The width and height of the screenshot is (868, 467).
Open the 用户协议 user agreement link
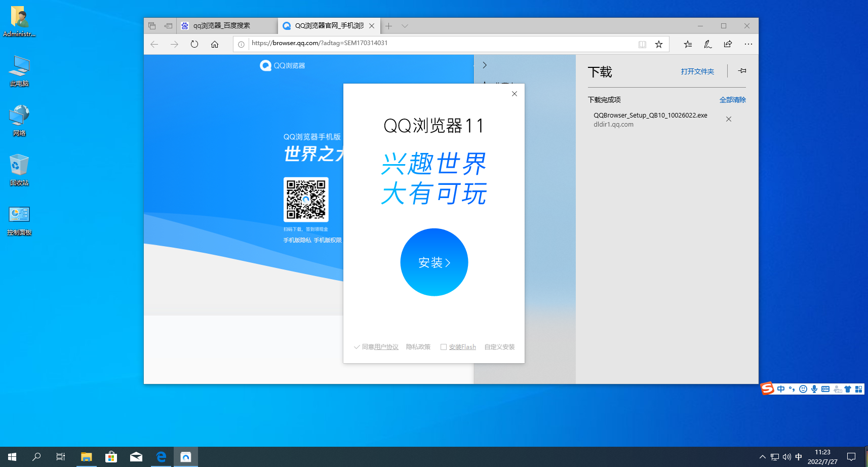click(x=386, y=347)
